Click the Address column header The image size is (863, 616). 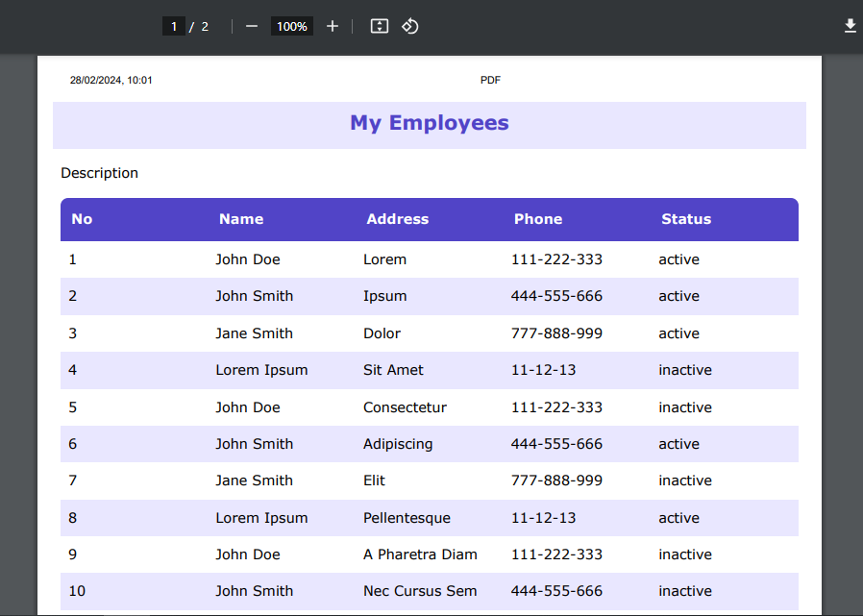(x=397, y=219)
